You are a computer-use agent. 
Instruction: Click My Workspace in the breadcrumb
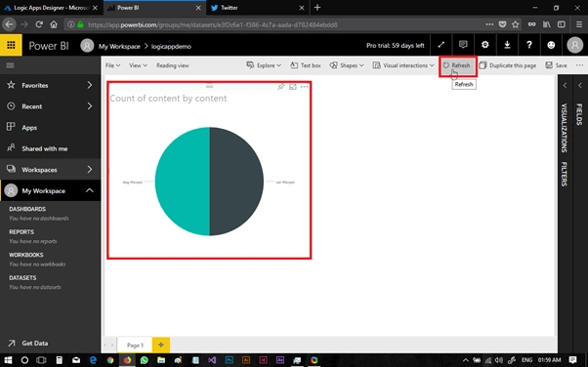pos(119,46)
